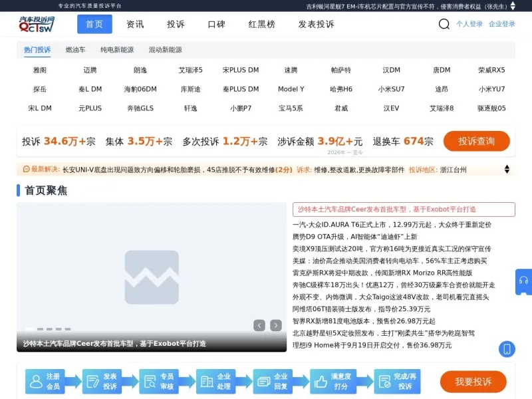This screenshot has height=399, width=532.
Task: Switch to the 纯电新能源 tab
Action: (x=117, y=50)
